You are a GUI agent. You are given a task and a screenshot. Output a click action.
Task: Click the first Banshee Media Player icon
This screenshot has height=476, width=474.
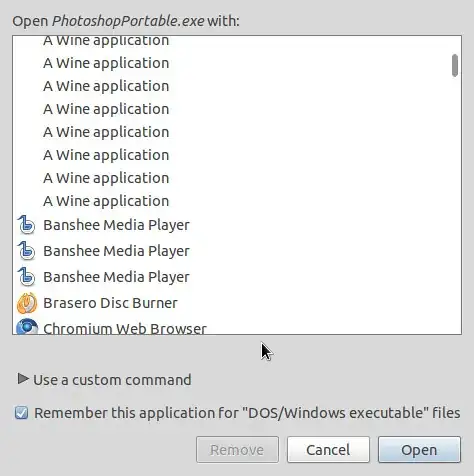point(26,225)
